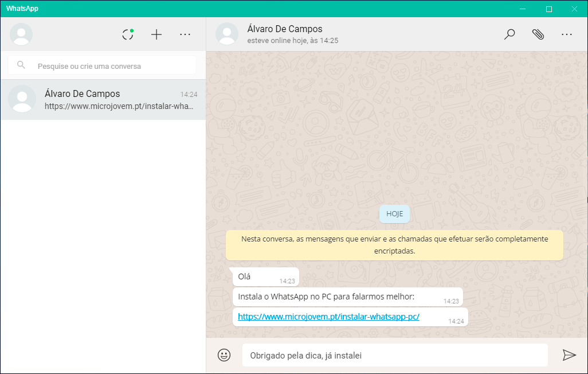Search within this conversation
This screenshot has height=374, width=588.
point(509,34)
